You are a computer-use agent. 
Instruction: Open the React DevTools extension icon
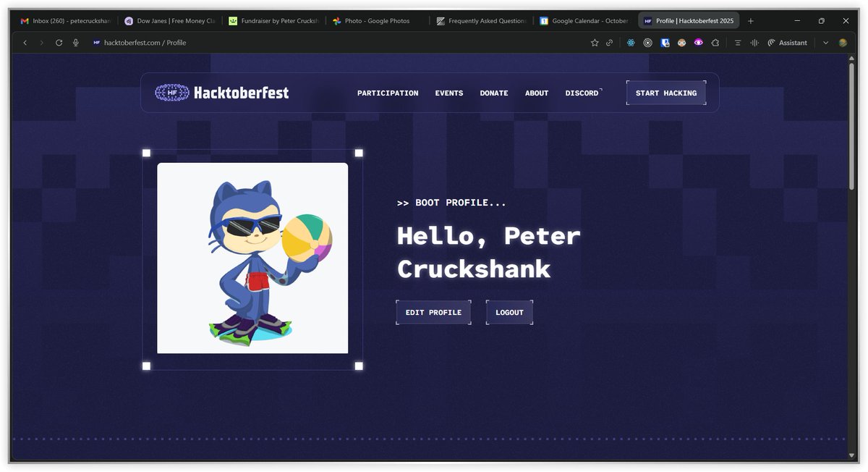click(631, 43)
